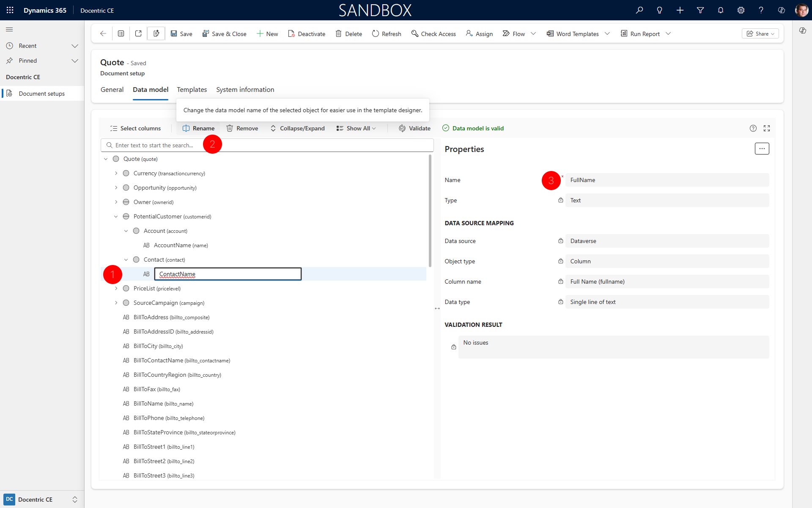
Task: Open the advanced find filter icon
Action: (x=700, y=10)
